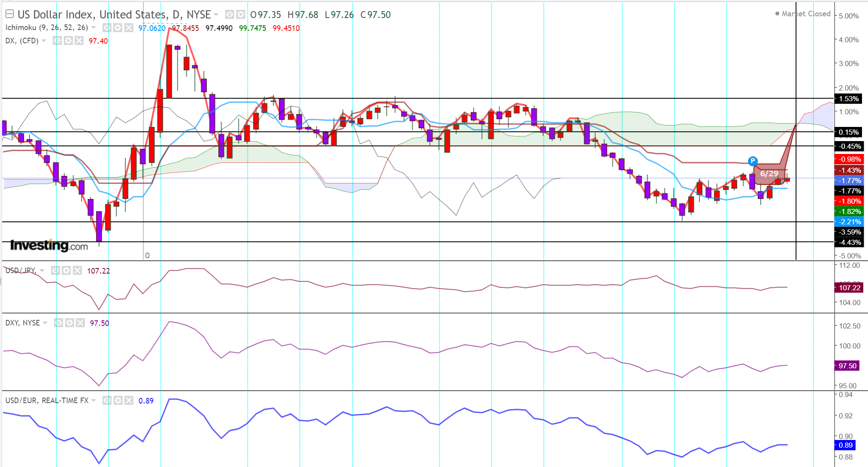Open dropdown arrow next to USD/EUR label
The image size is (868, 467).
pos(93,401)
